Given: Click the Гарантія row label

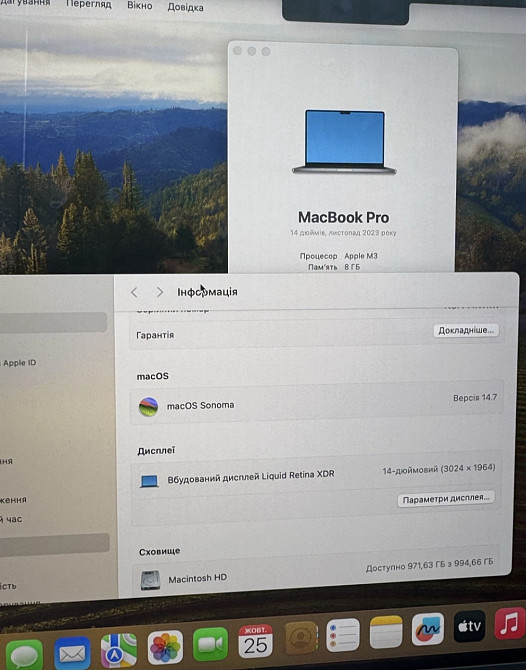Looking at the screenshot, I should pyautogui.click(x=155, y=335).
